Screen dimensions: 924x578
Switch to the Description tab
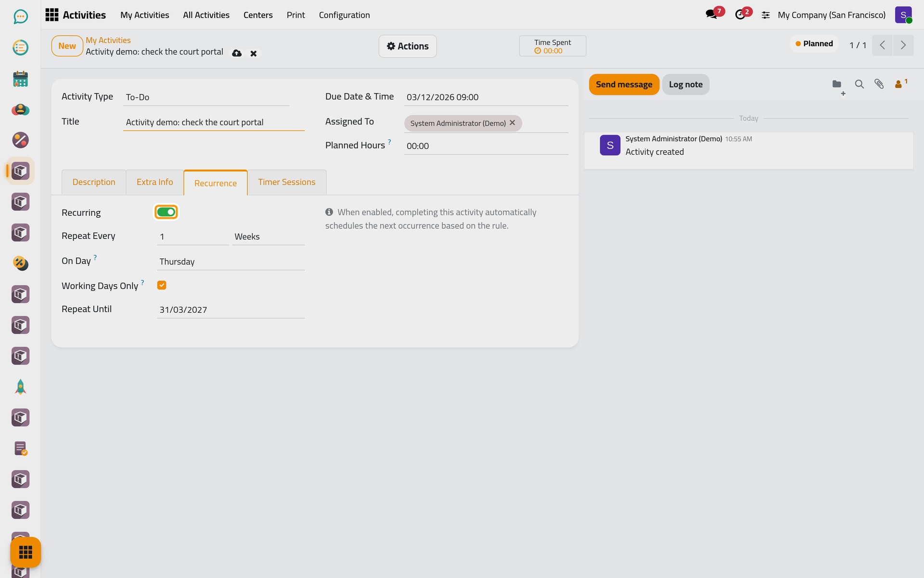click(94, 182)
